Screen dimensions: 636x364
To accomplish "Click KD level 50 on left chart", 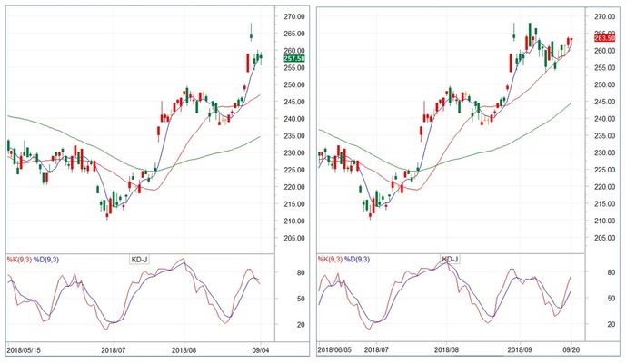I will pyautogui.click(x=301, y=299).
